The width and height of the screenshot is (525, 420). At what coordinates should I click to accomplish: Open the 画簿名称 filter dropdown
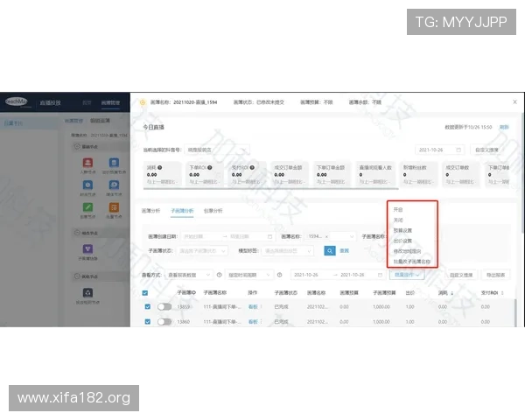click(330, 236)
